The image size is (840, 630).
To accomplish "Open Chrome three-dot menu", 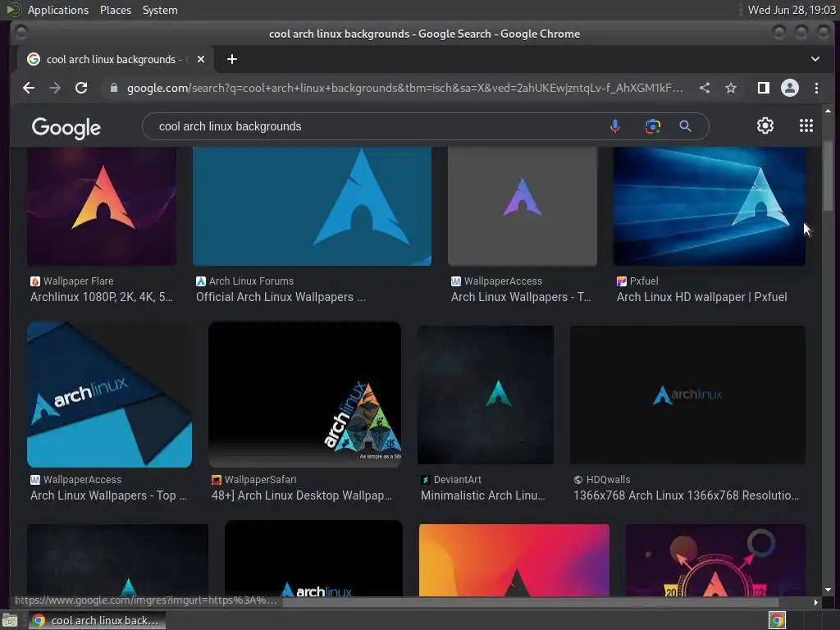I will tap(816, 88).
